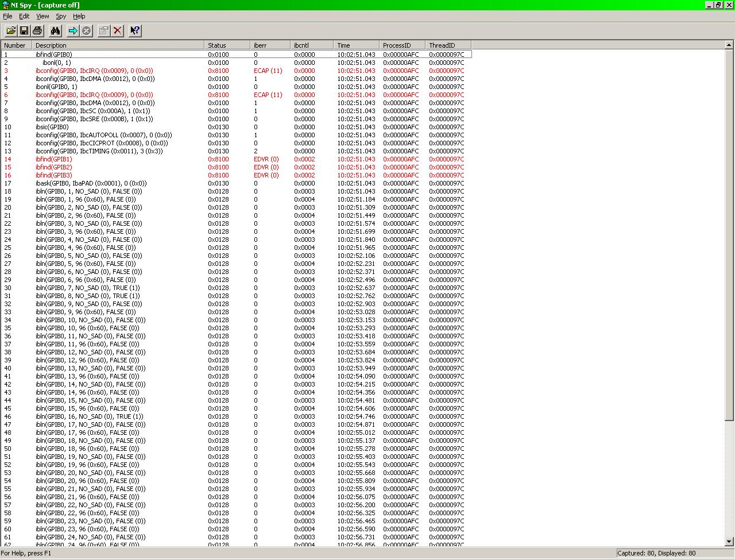Screen dimensions: 735x560
Task: Click the binoculars Find icon
Action: tap(56, 30)
